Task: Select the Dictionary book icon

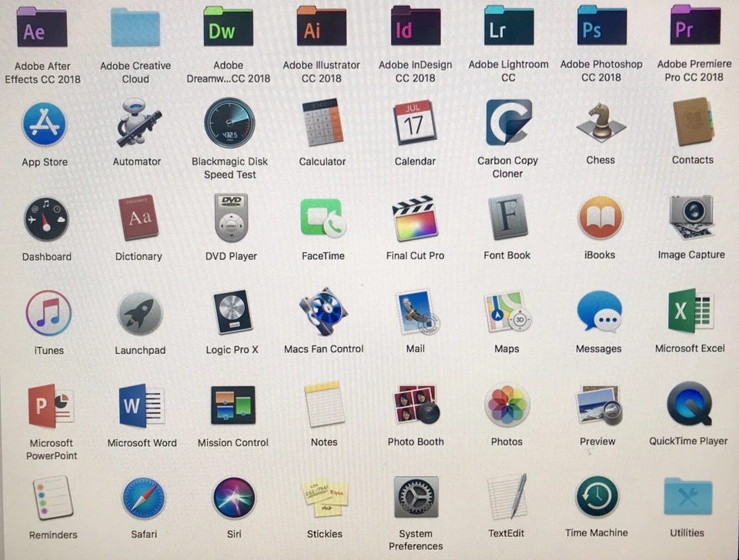Action: [139, 218]
